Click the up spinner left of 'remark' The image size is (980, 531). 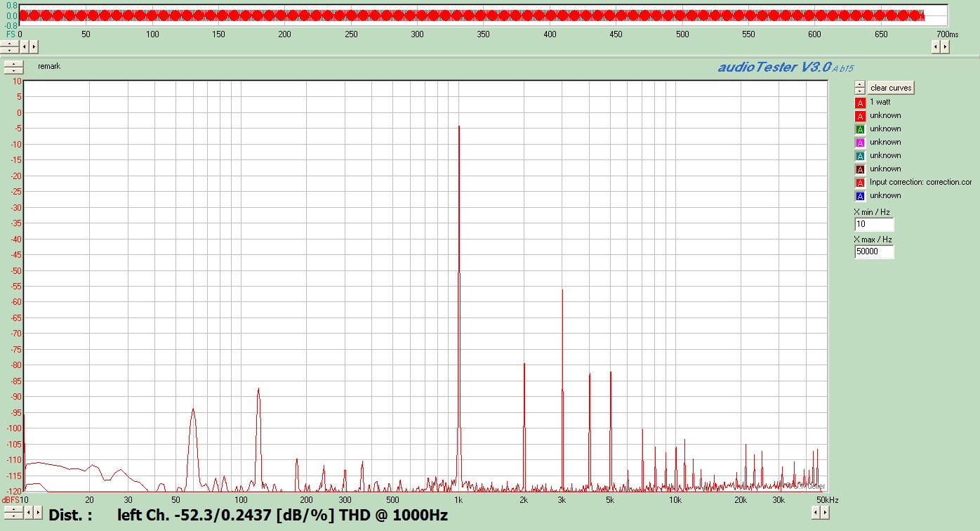tap(13, 64)
